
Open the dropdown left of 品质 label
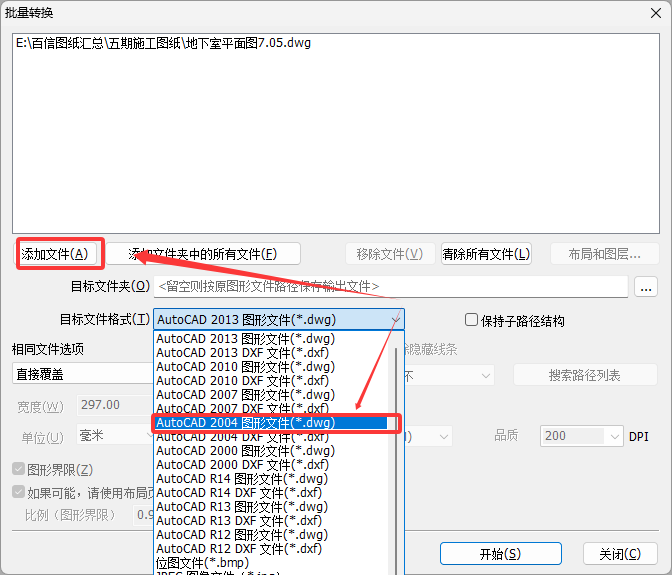click(x=428, y=437)
